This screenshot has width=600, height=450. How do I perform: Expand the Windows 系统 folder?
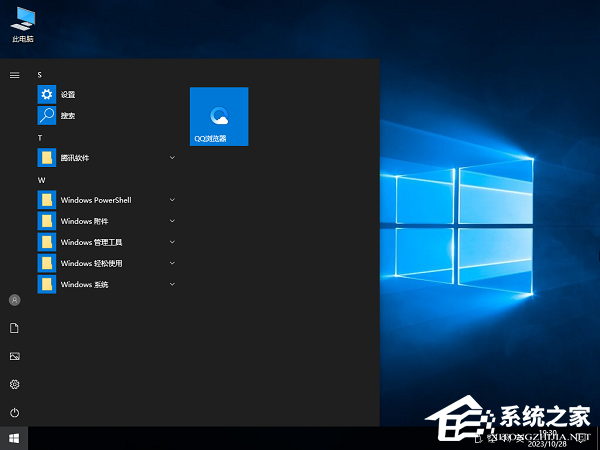click(x=105, y=284)
